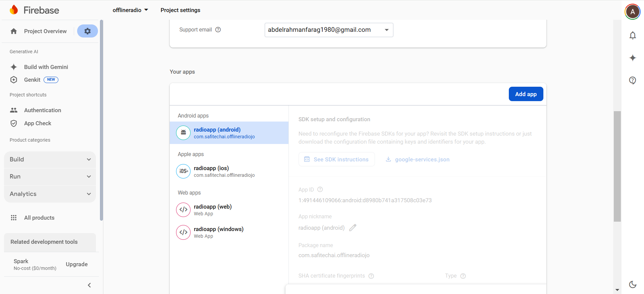
Task: Open the Gemini sparkle icon in right rail
Action: tap(633, 58)
